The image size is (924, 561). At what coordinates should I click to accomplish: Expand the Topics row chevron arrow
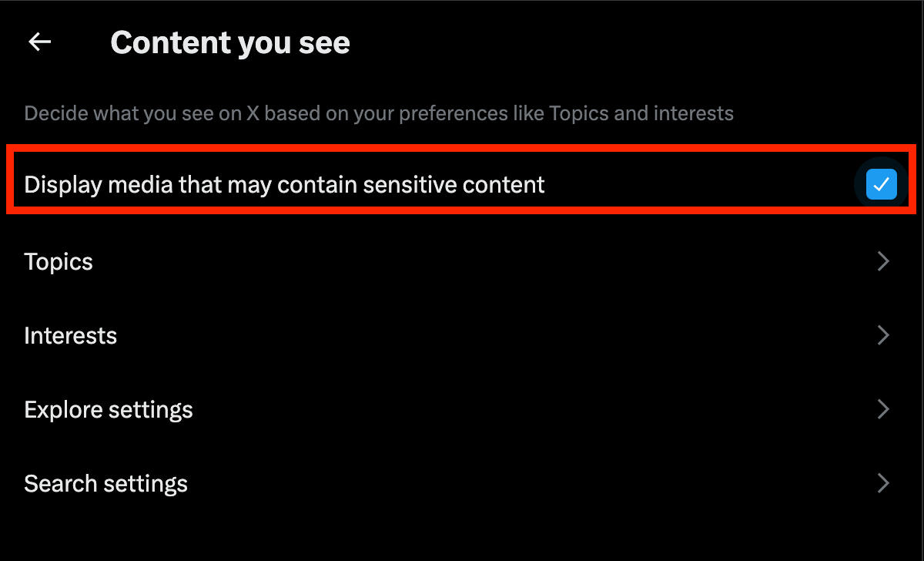[x=883, y=262]
